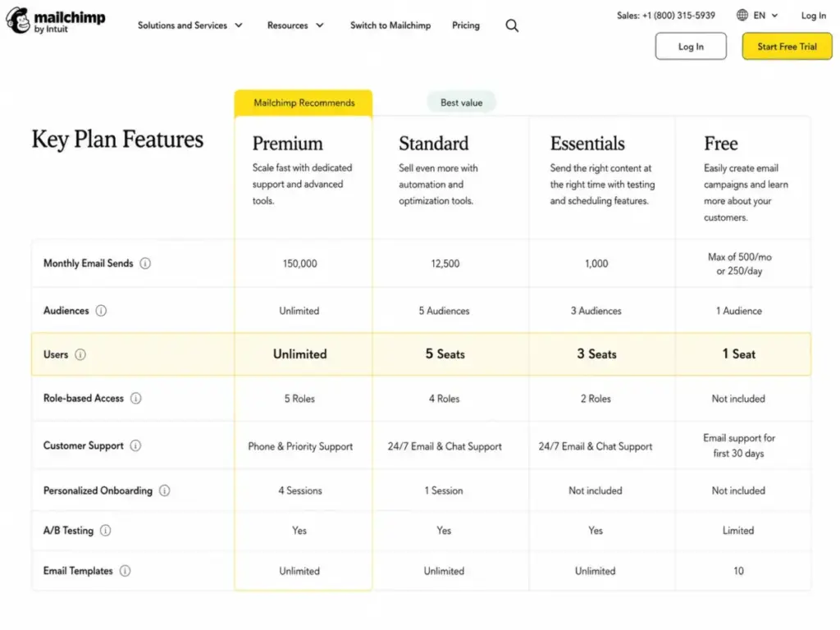
Task: Open the search magnifier icon
Action: [x=512, y=25]
